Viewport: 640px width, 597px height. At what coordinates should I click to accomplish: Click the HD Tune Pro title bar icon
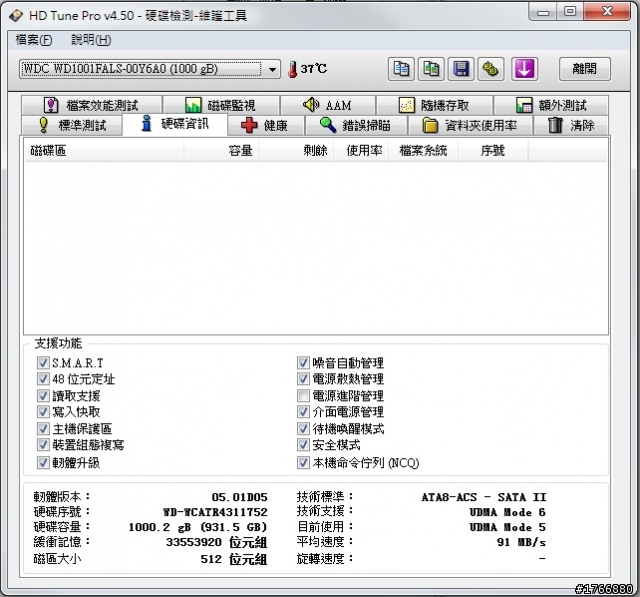pos(16,16)
